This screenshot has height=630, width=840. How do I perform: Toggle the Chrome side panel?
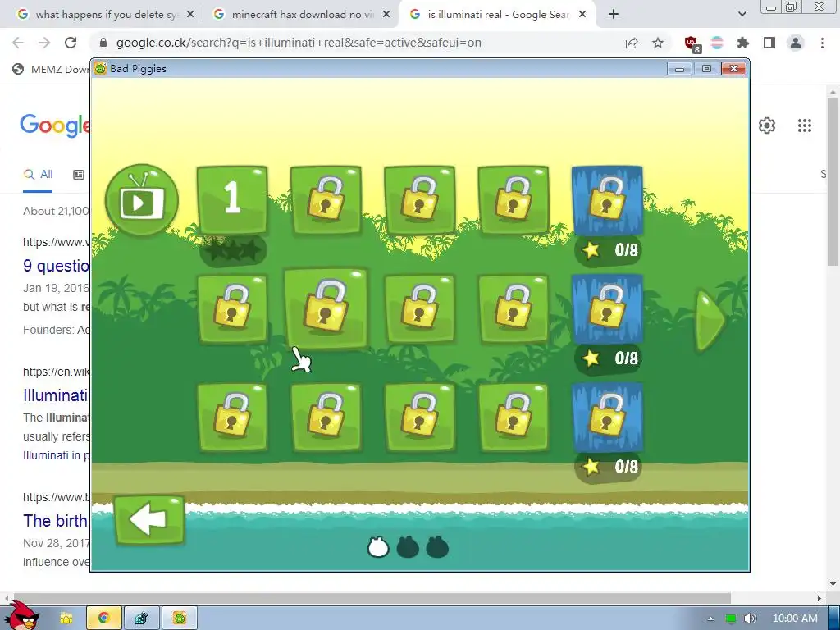coord(769,43)
